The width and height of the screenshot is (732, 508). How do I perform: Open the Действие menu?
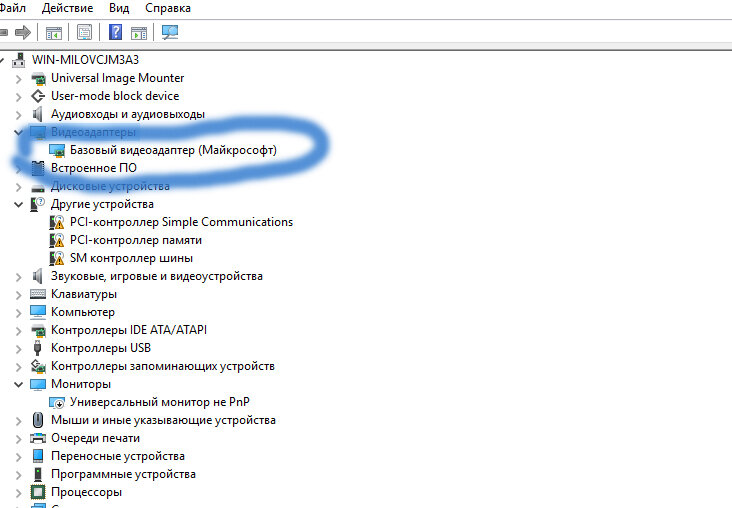pyautogui.click(x=67, y=8)
